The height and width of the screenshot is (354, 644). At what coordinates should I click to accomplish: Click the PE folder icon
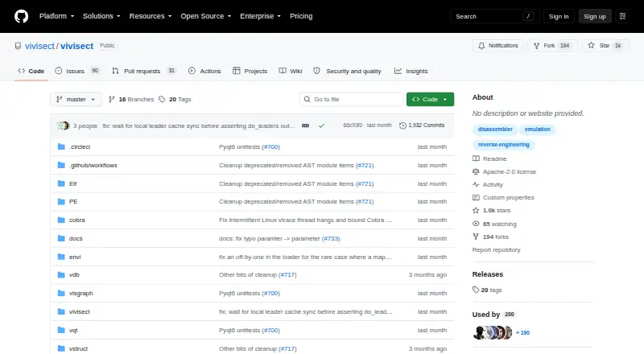61,202
